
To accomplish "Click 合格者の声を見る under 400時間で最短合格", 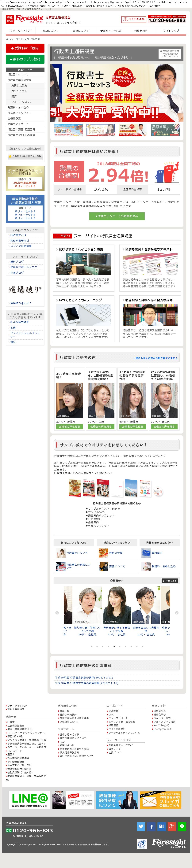I will coord(70,426).
